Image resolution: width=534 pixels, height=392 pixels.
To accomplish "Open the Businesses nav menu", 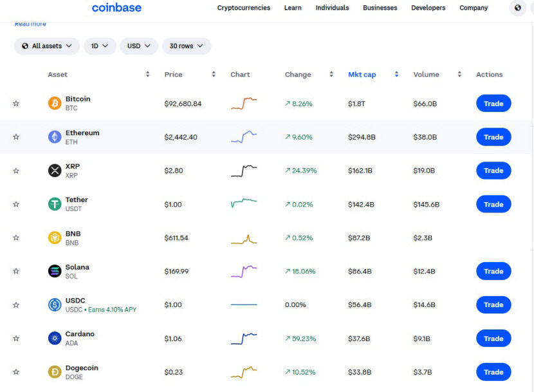I will point(380,8).
